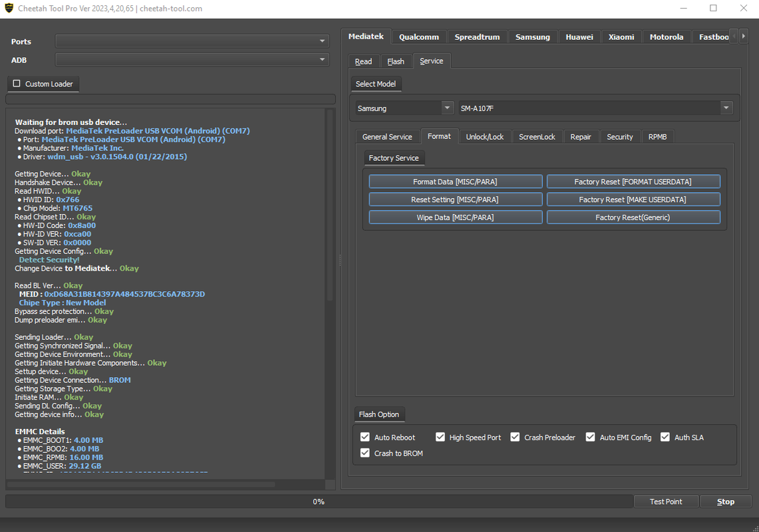
Task: Open the RPMB tab
Action: coord(657,137)
